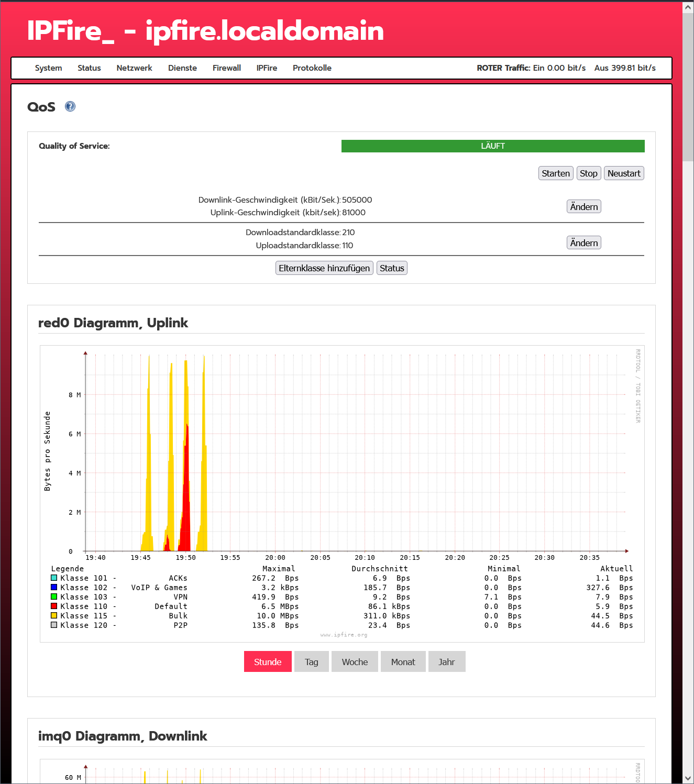Select the Monat graph tab
Viewport: 694px width, 784px height.
coord(403,661)
